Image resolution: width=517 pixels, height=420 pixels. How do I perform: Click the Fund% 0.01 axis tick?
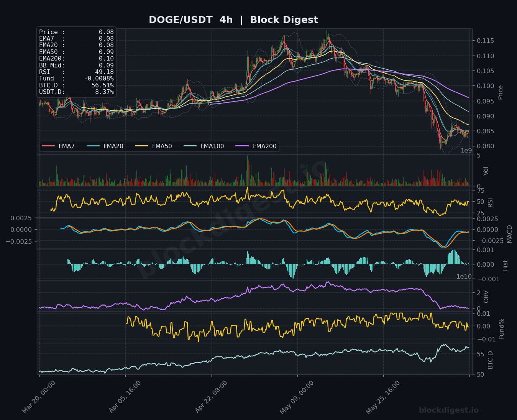click(x=484, y=314)
